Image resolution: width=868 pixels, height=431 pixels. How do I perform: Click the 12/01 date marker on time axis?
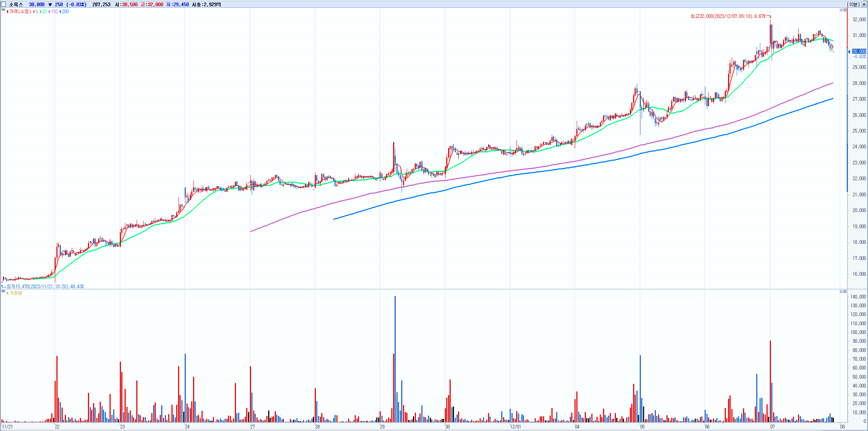point(515,427)
